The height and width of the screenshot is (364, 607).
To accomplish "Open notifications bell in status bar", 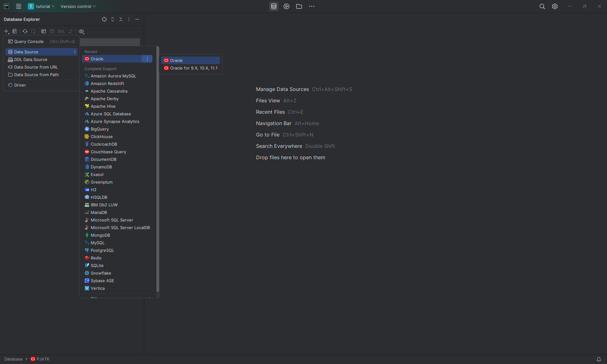I will coord(599,359).
